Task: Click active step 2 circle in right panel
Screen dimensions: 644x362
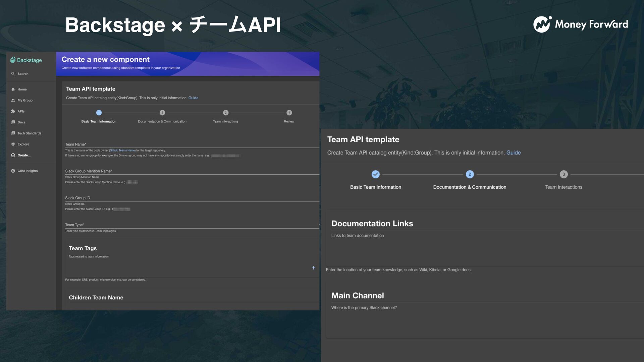Action: point(470,174)
